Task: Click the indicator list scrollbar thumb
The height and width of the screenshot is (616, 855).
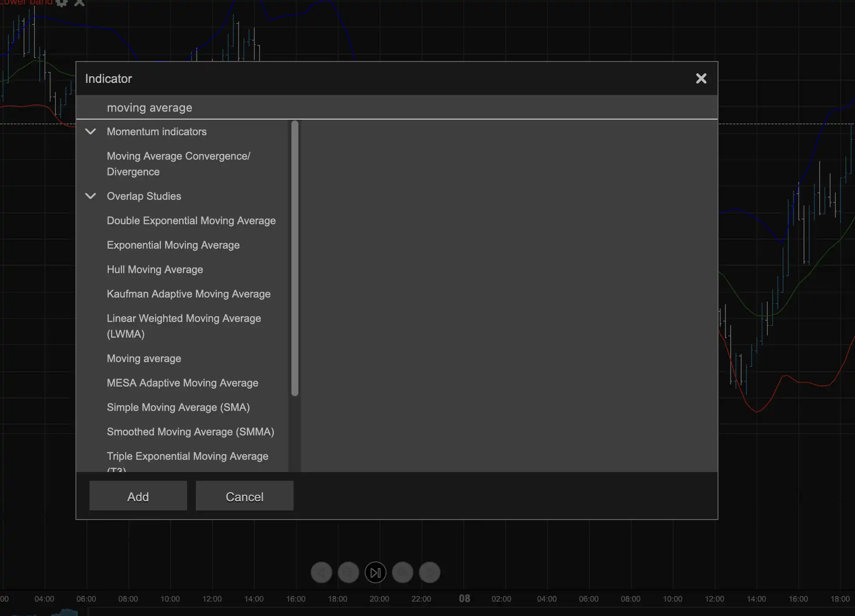Action: pos(295,258)
